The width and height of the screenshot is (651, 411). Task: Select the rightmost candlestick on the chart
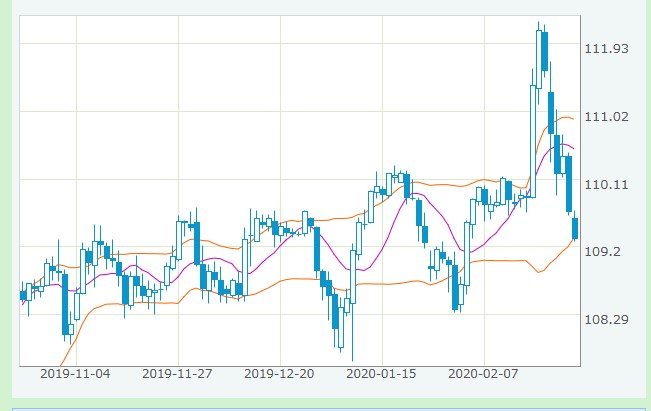click(575, 228)
